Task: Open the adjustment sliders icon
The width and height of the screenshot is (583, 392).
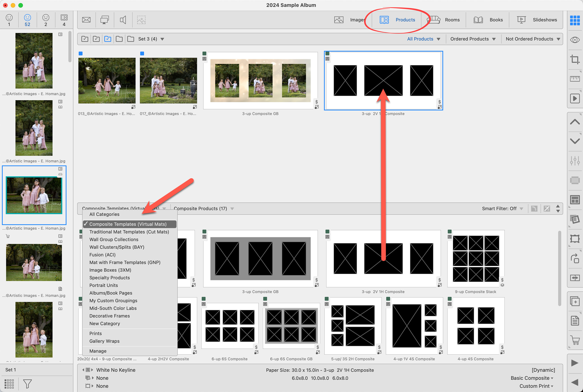Action: (574, 161)
